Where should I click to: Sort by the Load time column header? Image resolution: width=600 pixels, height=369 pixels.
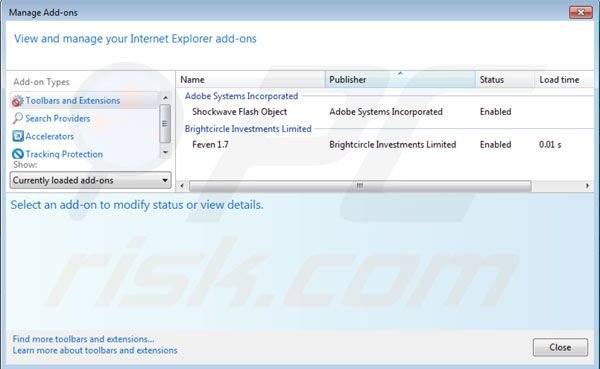pos(564,80)
